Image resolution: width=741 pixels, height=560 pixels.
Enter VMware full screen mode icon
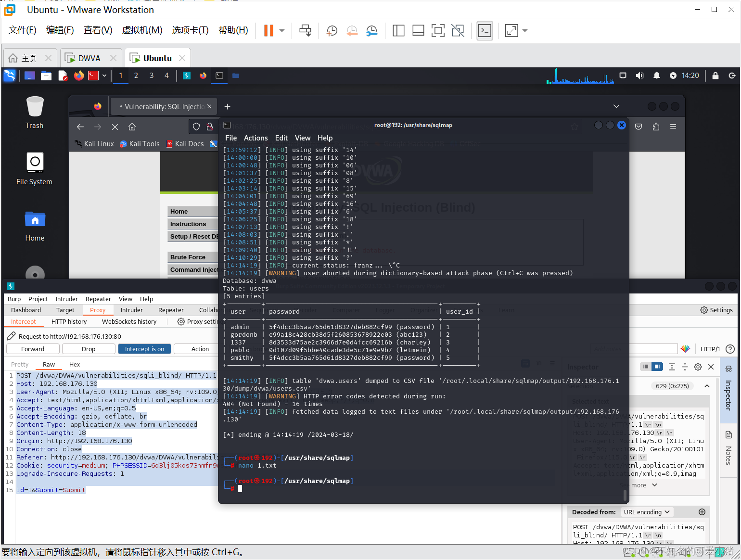tap(438, 31)
